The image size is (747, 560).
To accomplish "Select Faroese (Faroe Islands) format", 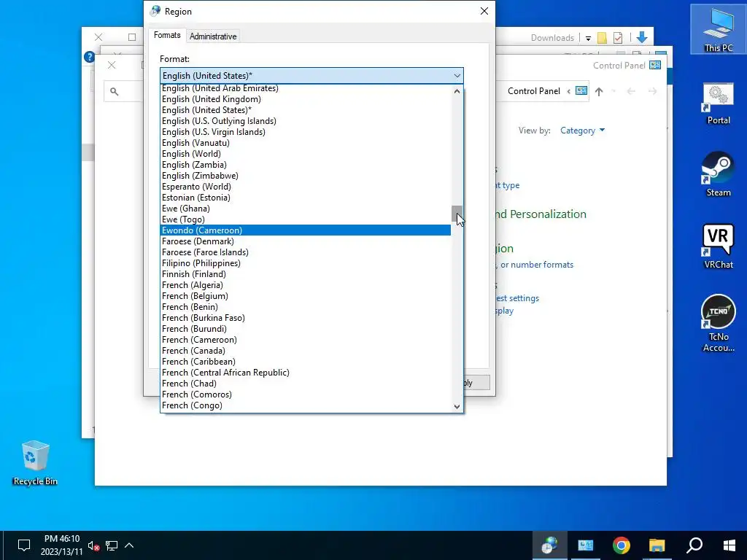I will click(306, 252).
